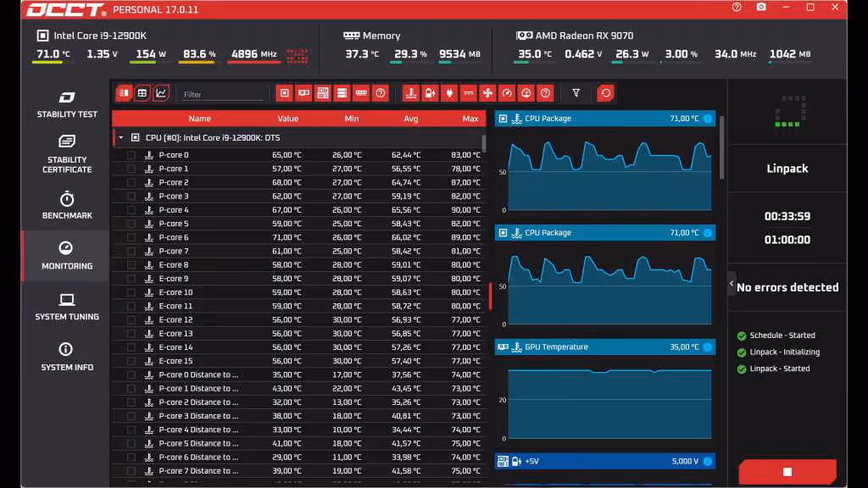Go to the Benchmark section
The image size is (868, 488).
67,205
